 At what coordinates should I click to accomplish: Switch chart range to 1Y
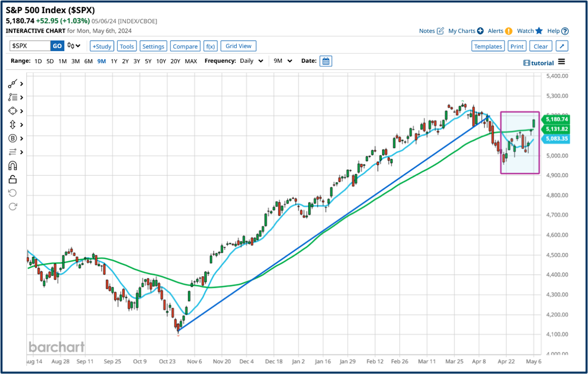point(114,61)
